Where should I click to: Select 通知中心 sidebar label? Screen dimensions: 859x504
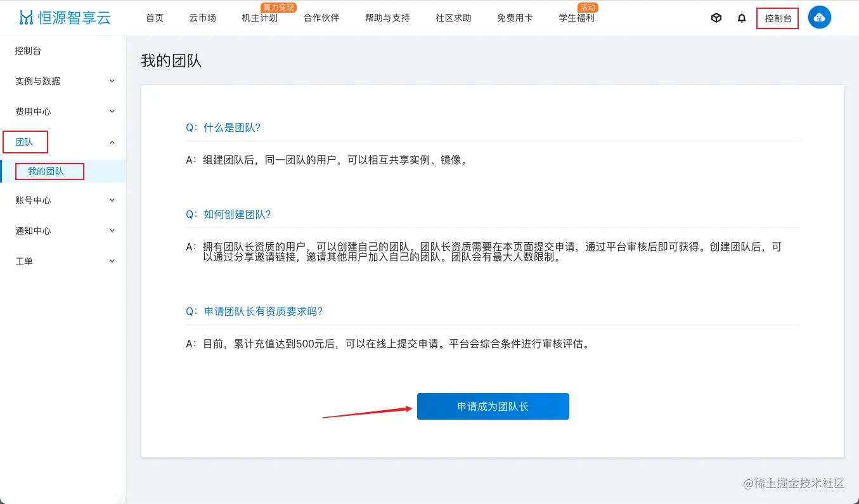(33, 231)
